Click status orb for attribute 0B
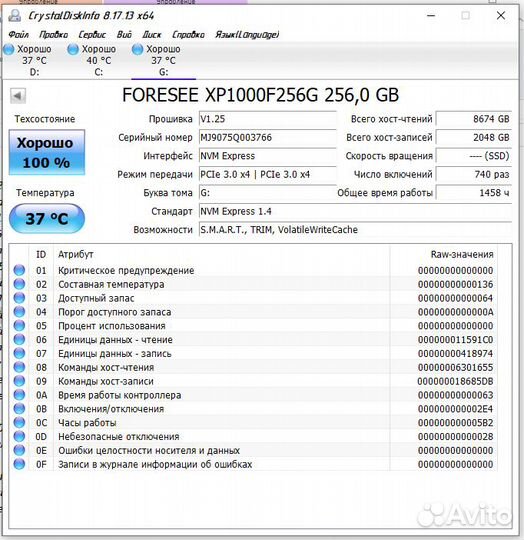Screen dimensions: 524x540 tap(19, 409)
